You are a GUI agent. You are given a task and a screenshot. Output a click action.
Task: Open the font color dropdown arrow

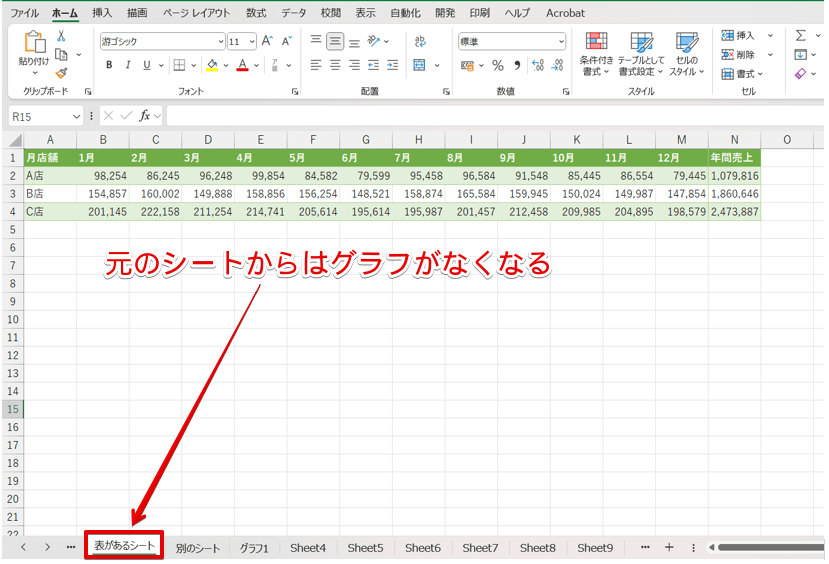(256, 66)
